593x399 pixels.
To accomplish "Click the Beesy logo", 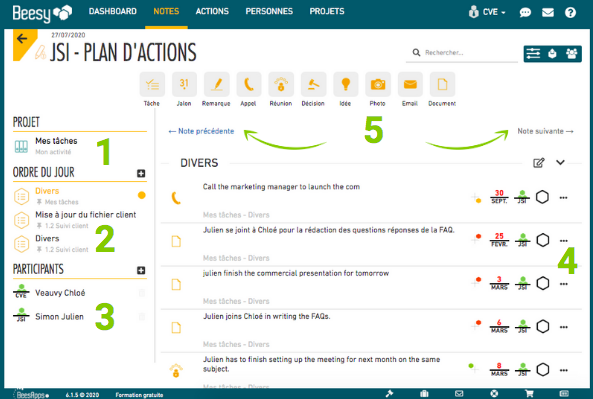I will (42, 13).
